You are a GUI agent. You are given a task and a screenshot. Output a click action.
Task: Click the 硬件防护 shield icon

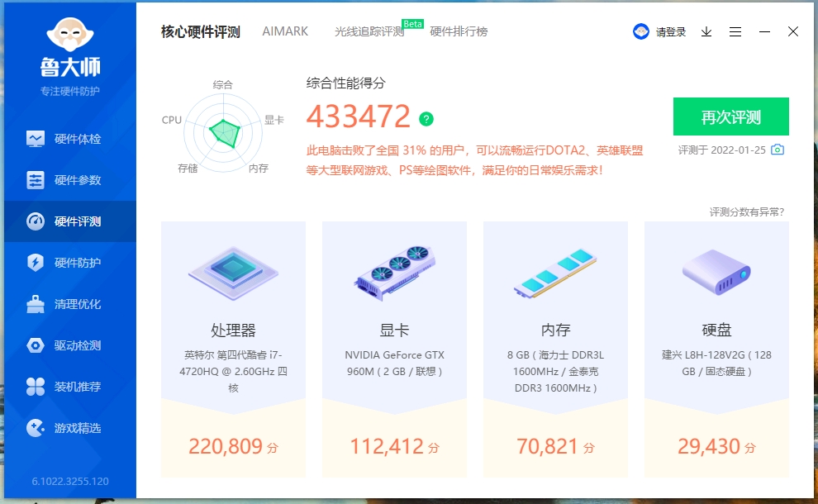[36, 263]
